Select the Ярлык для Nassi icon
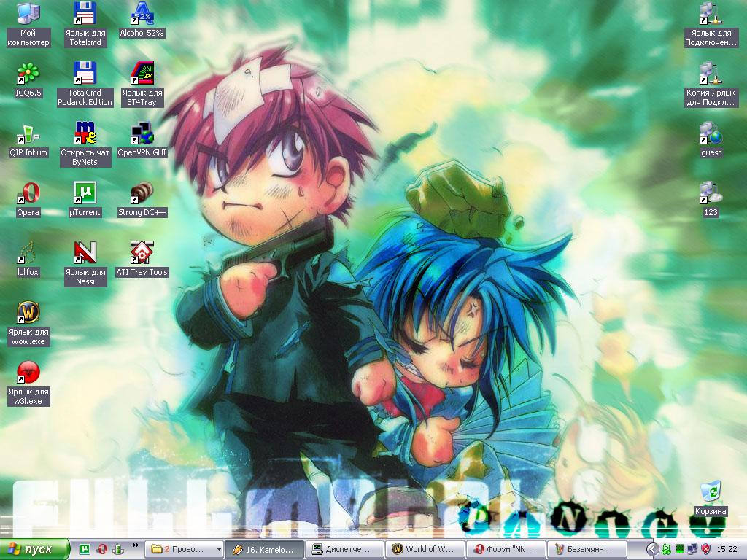Screen dimensions: 747x560 (x=85, y=264)
